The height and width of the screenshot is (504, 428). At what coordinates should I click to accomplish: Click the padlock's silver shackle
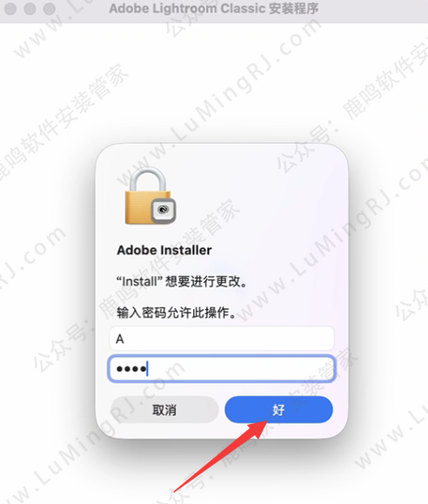click(148, 179)
